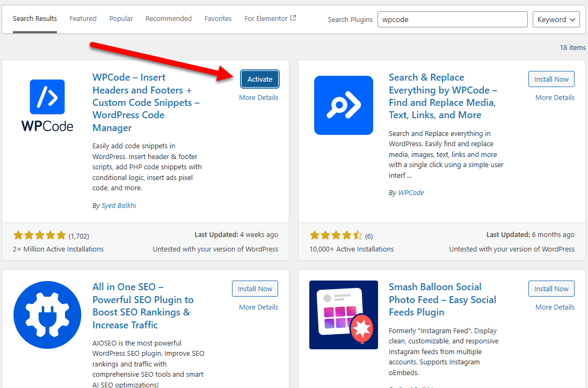Screen dimensions: 588x388
Task: Open More Details for WPCode
Action: pos(258,98)
